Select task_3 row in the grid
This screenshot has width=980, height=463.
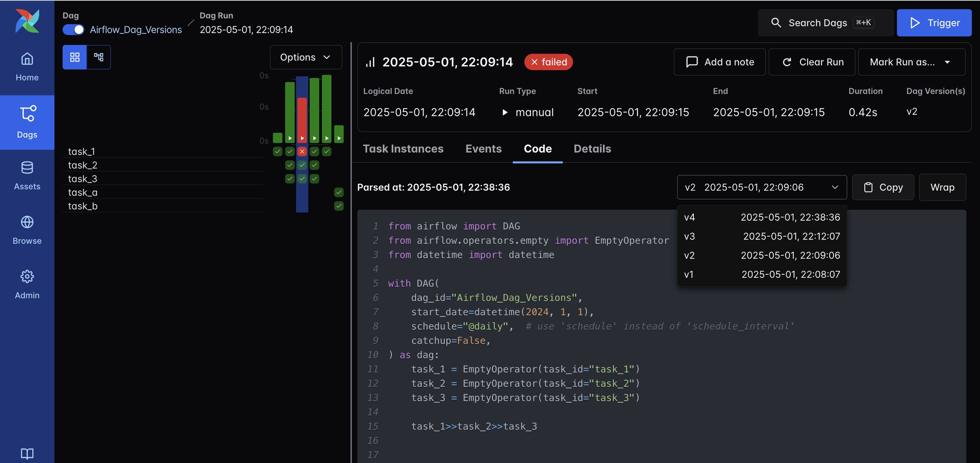point(163,179)
